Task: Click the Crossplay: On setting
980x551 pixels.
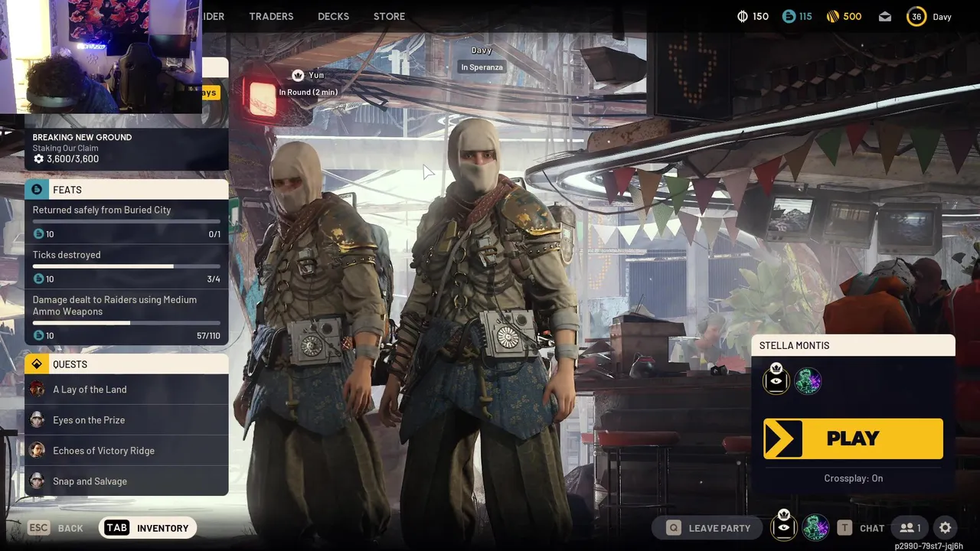Action: 853,478
